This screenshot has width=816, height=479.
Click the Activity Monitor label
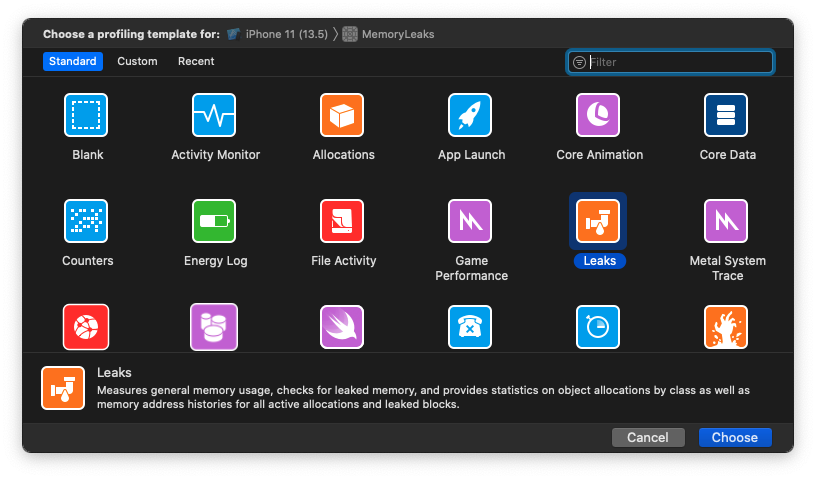(x=215, y=155)
